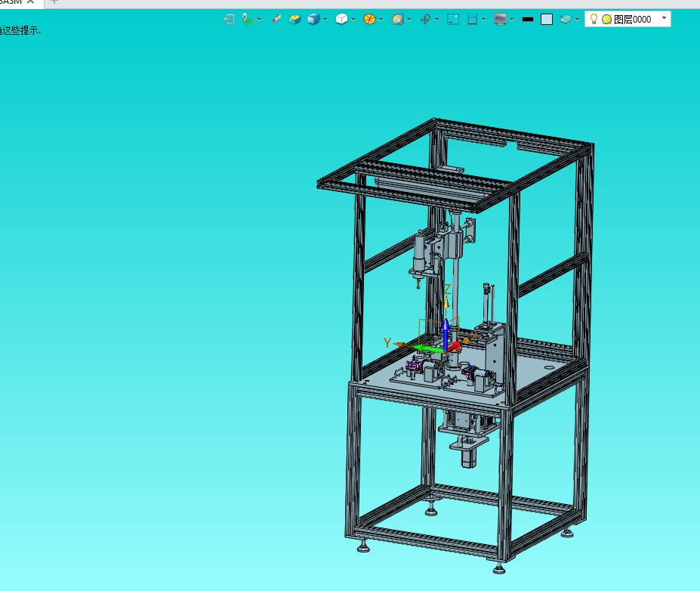Open the black line color swatch
The height and width of the screenshot is (591, 700).
(x=528, y=19)
